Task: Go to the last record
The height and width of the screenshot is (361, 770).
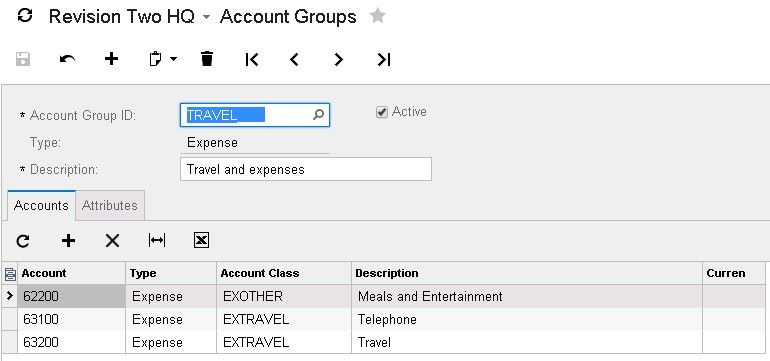Action: tap(384, 59)
